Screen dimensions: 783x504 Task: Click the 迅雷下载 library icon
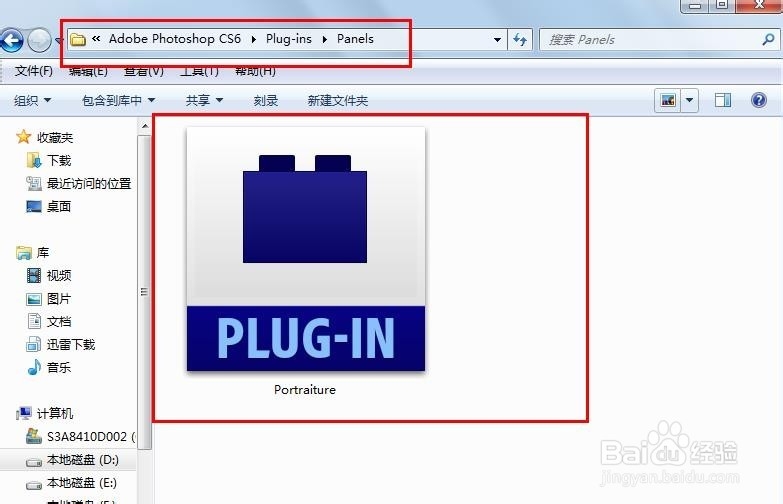tap(34, 344)
